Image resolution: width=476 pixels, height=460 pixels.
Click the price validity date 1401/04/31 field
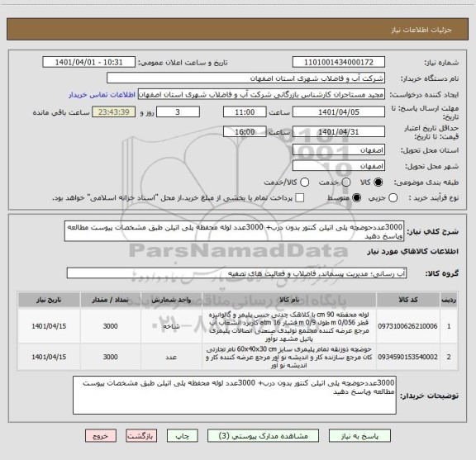click(339, 131)
